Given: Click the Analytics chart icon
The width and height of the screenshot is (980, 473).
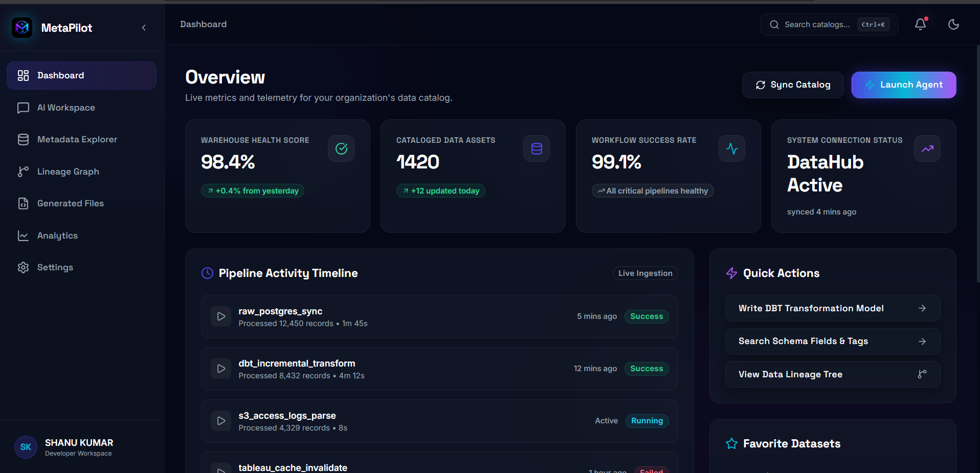Looking at the screenshot, I should [23, 235].
